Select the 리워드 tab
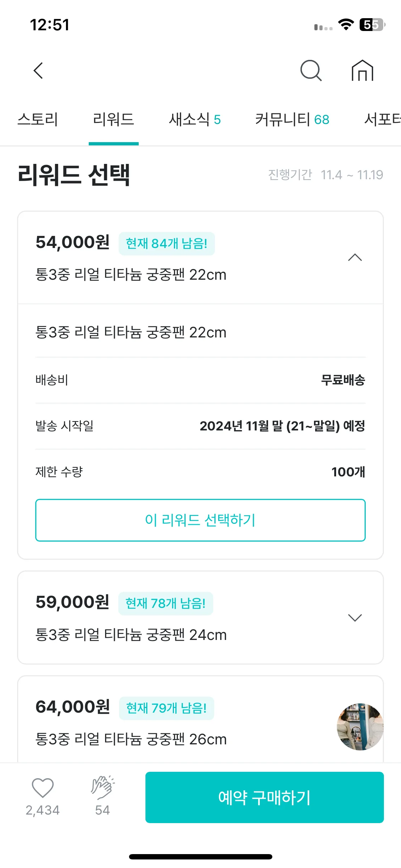 [x=113, y=119]
